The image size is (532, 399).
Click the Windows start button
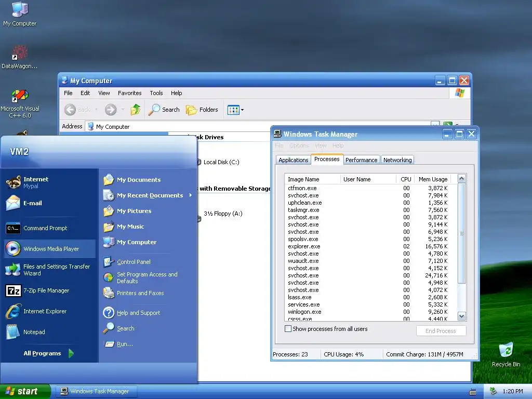pyautogui.click(x=25, y=391)
